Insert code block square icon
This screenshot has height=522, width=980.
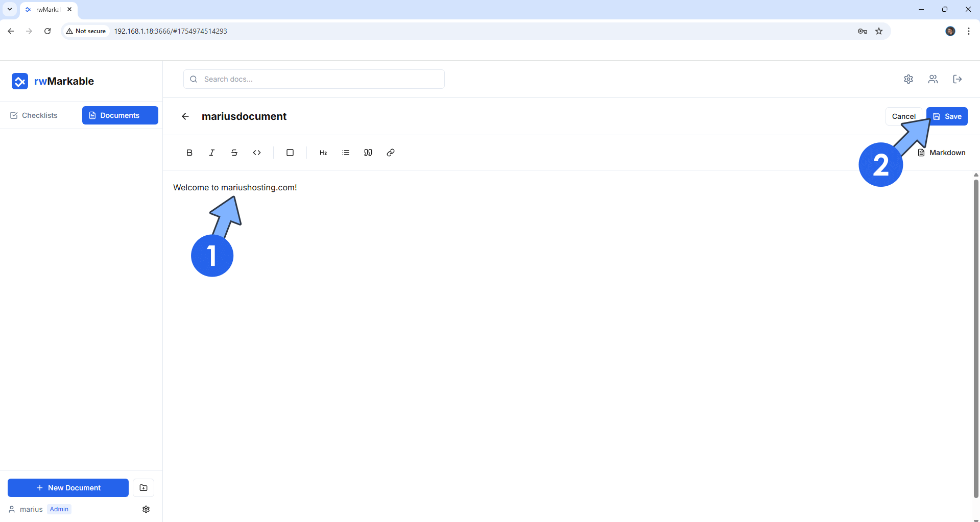[x=290, y=153]
